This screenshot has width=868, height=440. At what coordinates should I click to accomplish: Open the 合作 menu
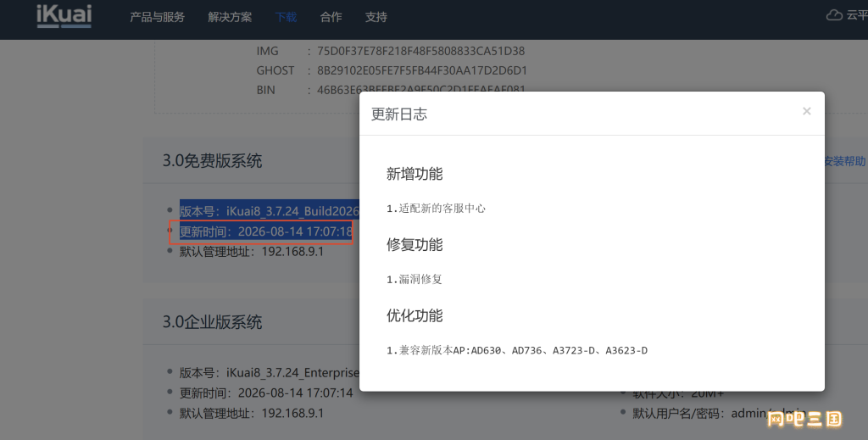tap(331, 17)
